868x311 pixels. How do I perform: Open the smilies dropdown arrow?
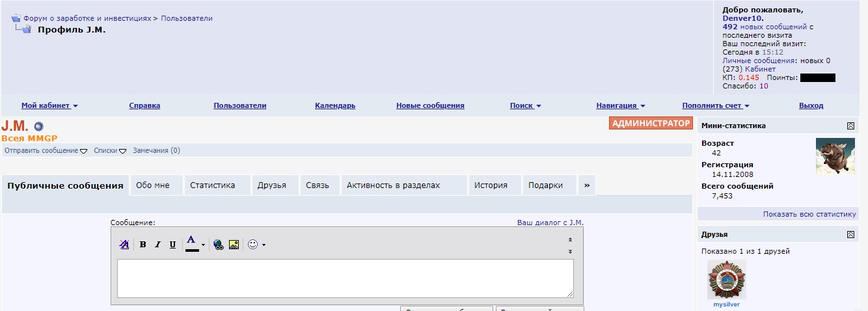[264, 245]
